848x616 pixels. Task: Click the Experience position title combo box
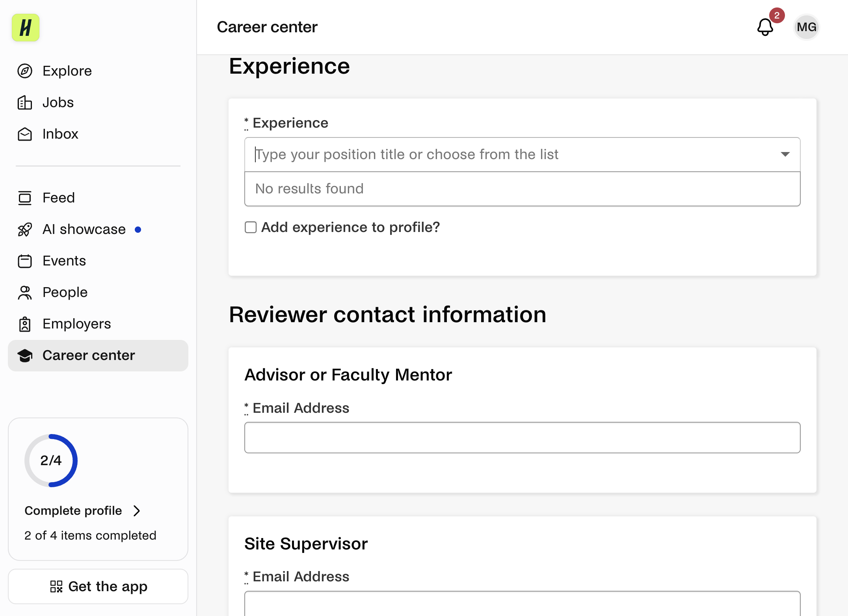tap(522, 154)
